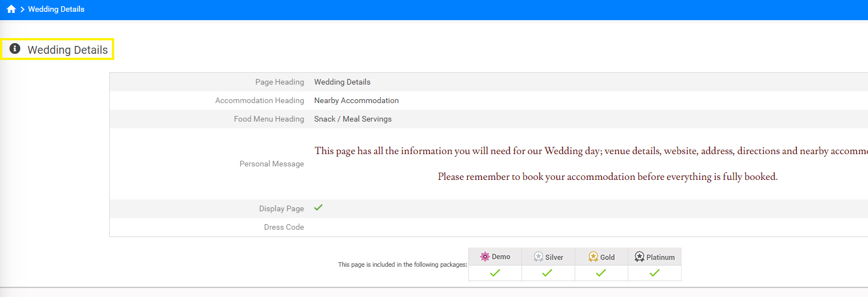Click the breadcrumb chevron separator arrow
This screenshot has width=868, height=297.
[22, 10]
